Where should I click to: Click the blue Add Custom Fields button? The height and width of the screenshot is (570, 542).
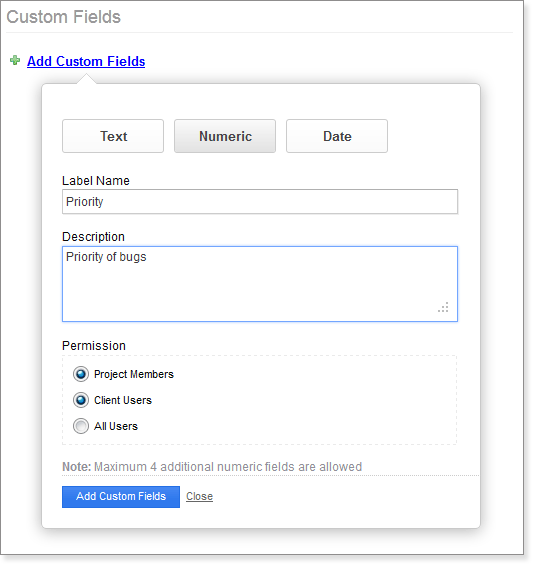121,497
